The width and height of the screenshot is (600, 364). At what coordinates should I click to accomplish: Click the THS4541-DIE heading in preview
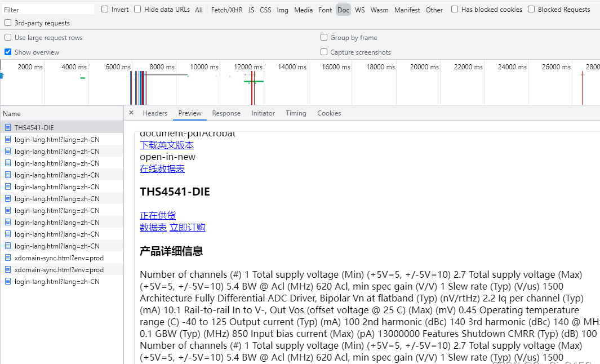(x=175, y=192)
